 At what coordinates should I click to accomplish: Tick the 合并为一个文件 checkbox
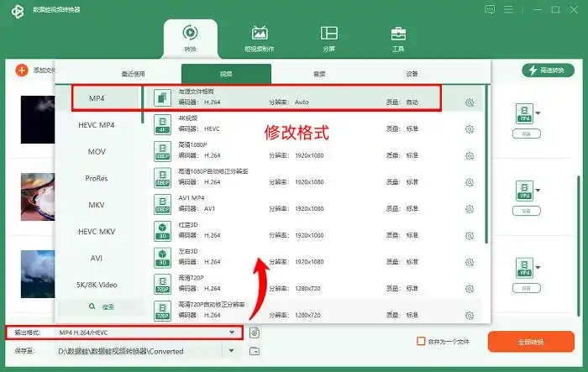click(422, 341)
